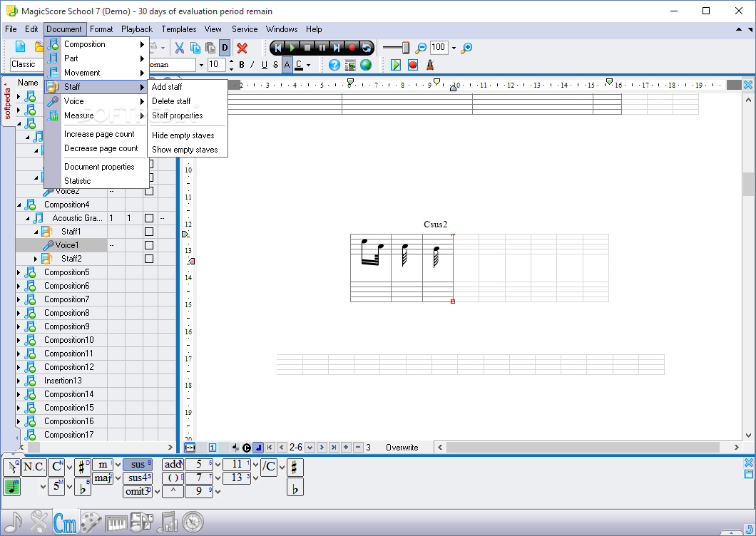Collapse the Composition4 tree node

pyautogui.click(x=19, y=205)
